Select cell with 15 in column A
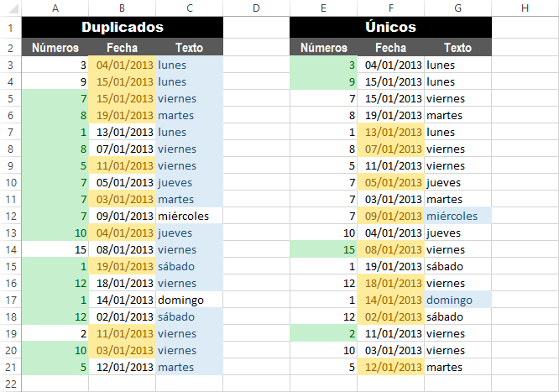Image resolution: width=559 pixels, height=392 pixels. click(55, 249)
